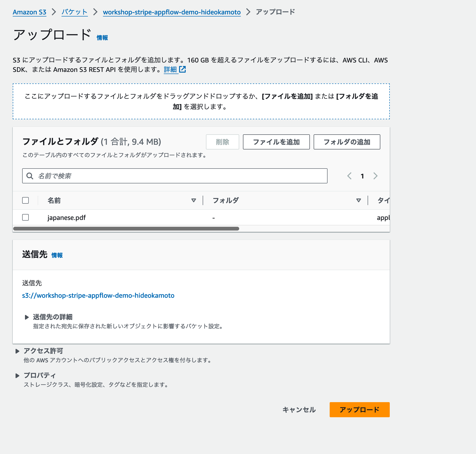The height and width of the screenshot is (454, 476).
Task: Click the next page chevron
Action: pyautogui.click(x=375, y=176)
